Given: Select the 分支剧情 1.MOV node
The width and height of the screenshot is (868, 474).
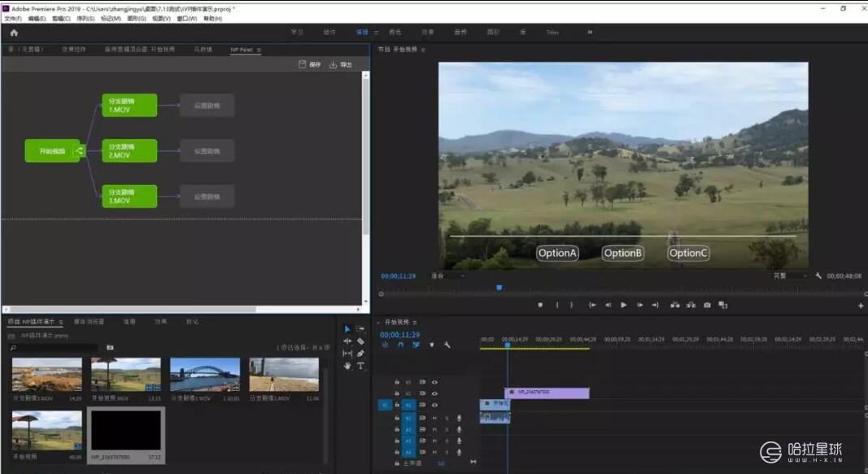Looking at the screenshot, I should 129,106.
